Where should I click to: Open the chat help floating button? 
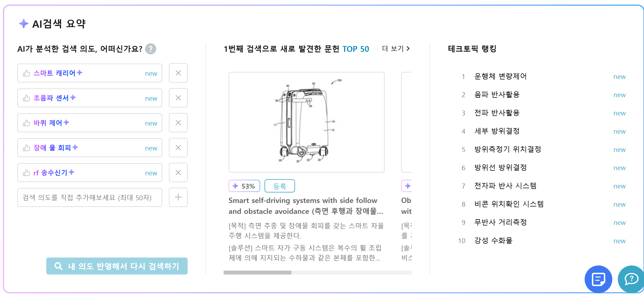pyautogui.click(x=631, y=279)
